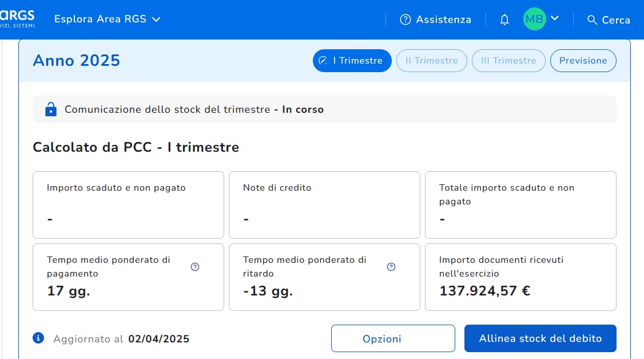Select the I Trimestre tab
The width and height of the screenshot is (644, 359).
[352, 61]
